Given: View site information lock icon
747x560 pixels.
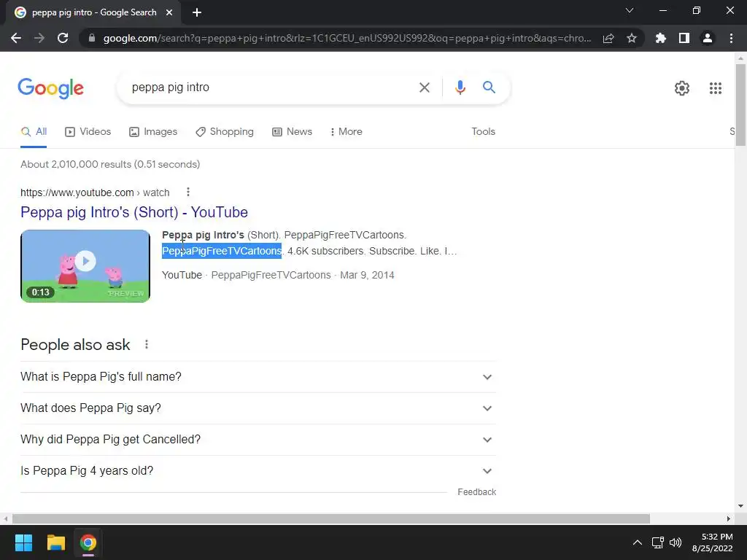Looking at the screenshot, I should (x=92, y=38).
